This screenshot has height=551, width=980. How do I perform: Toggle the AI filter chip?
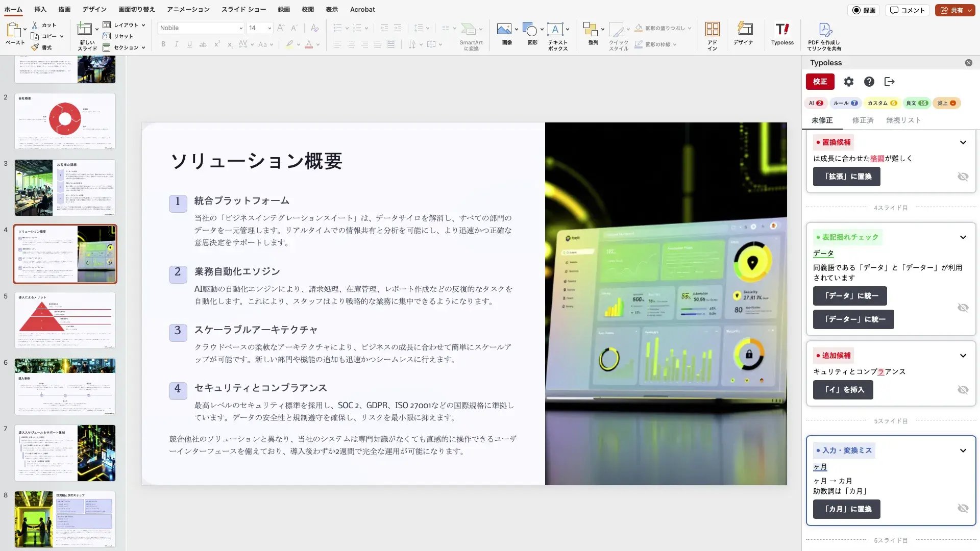tap(816, 103)
